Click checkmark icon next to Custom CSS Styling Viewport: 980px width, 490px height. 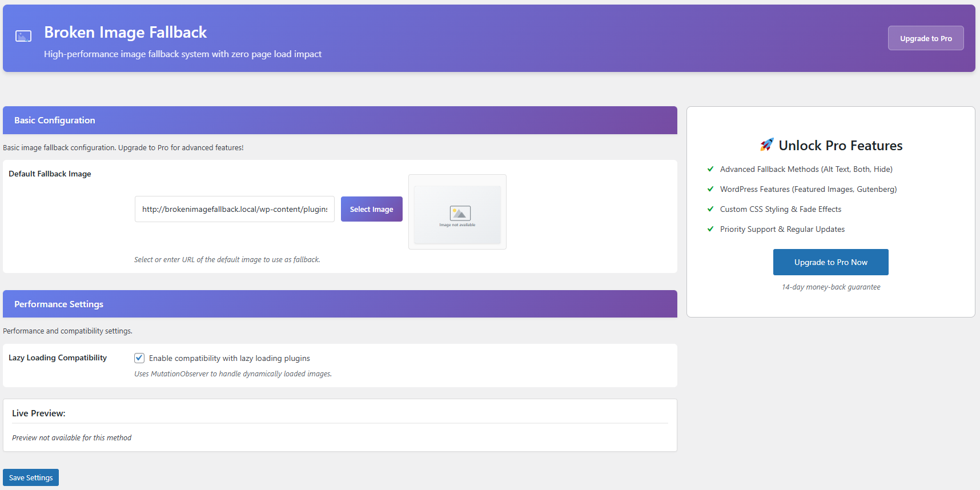pyautogui.click(x=710, y=209)
